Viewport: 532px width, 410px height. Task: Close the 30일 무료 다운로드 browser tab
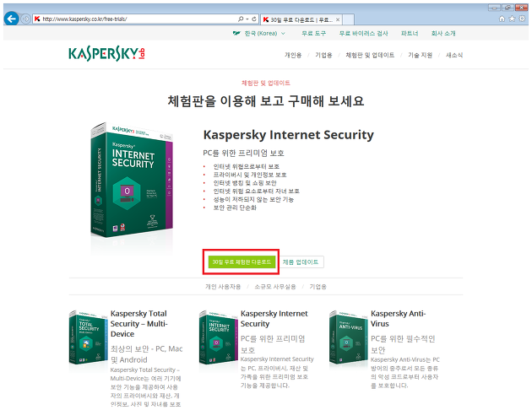click(338, 19)
